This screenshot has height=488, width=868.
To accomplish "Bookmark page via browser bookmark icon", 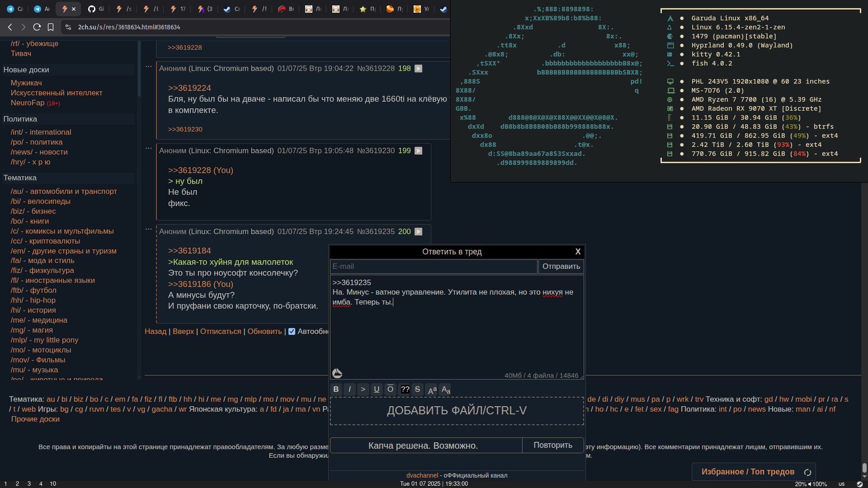I will pos(51,27).
